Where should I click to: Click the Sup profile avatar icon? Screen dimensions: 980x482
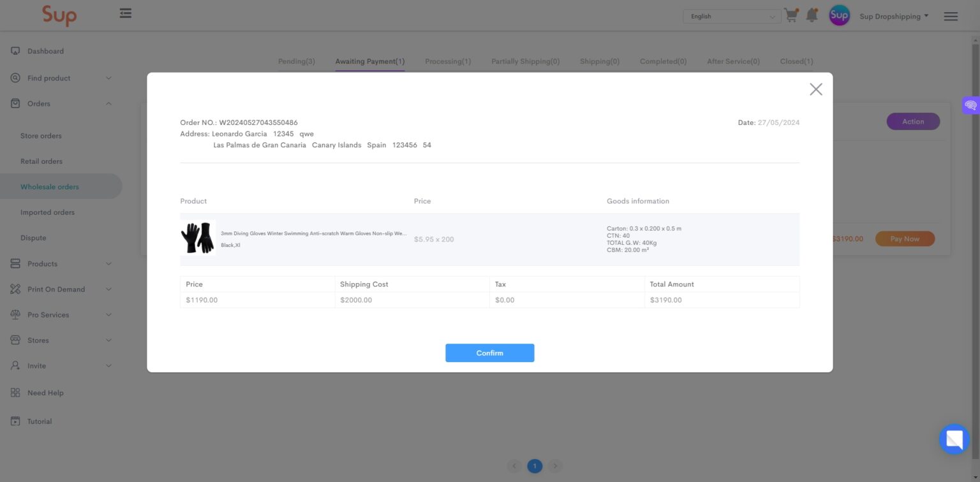839,15
